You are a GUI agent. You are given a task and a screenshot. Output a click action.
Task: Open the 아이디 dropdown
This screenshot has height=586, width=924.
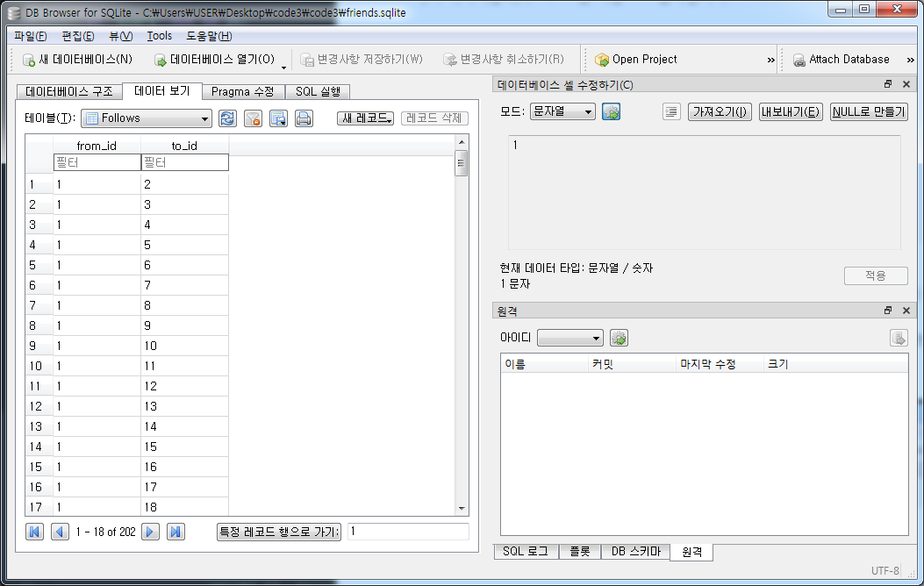(x=569, y=338)
